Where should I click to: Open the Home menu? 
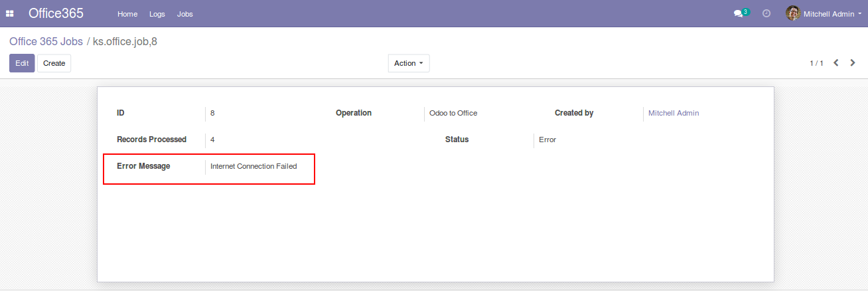(127, 14)
